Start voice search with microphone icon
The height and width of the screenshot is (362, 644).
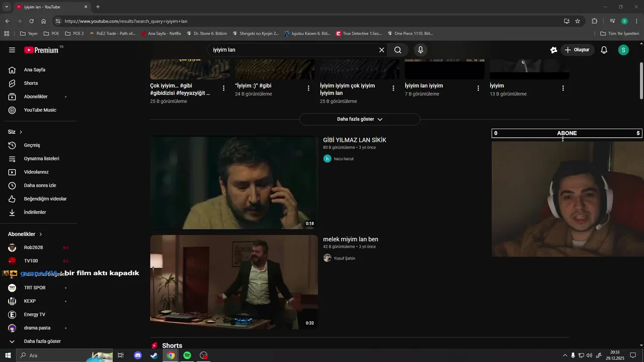[x=421, y=50]
